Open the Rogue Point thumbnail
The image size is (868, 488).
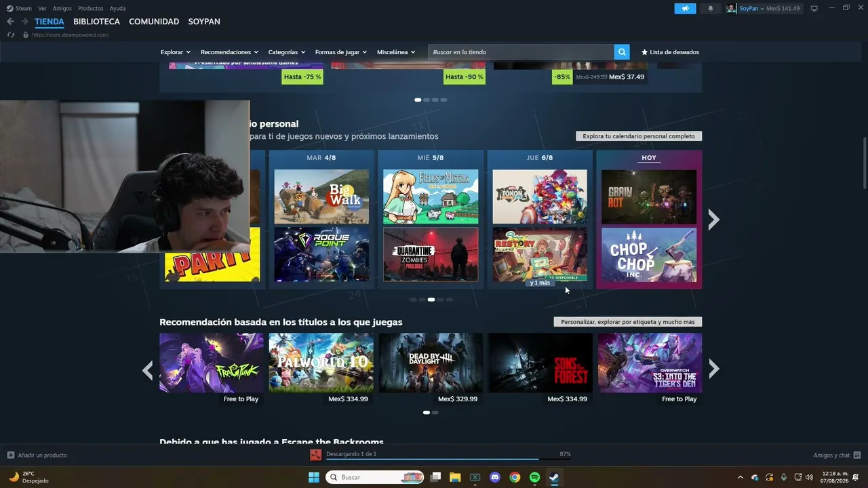coord(321,254)
